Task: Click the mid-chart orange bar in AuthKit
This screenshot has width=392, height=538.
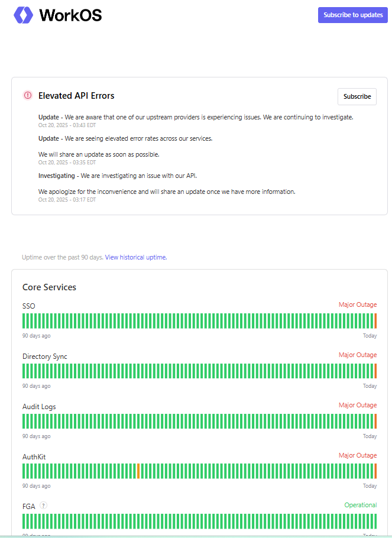Action: [138, 471]
